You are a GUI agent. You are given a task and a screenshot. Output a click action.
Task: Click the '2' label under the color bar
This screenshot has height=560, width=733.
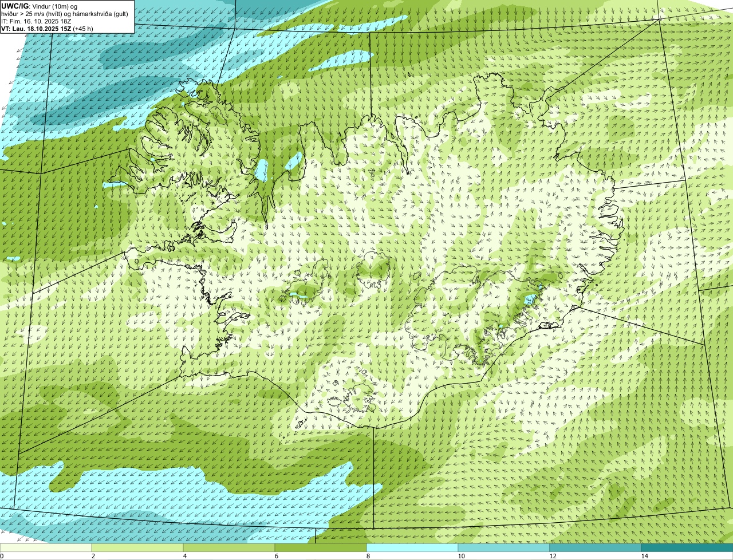(93, 556)
